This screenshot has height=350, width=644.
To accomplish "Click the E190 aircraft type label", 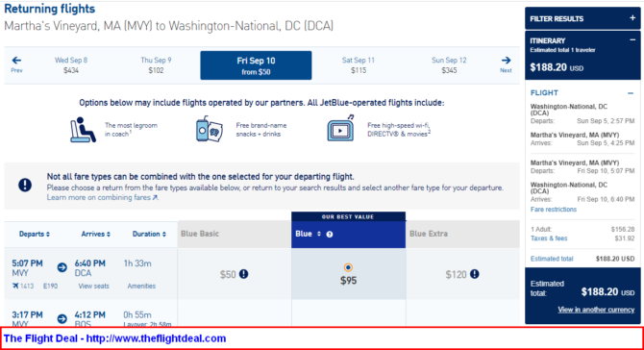I will pos(51,286).
